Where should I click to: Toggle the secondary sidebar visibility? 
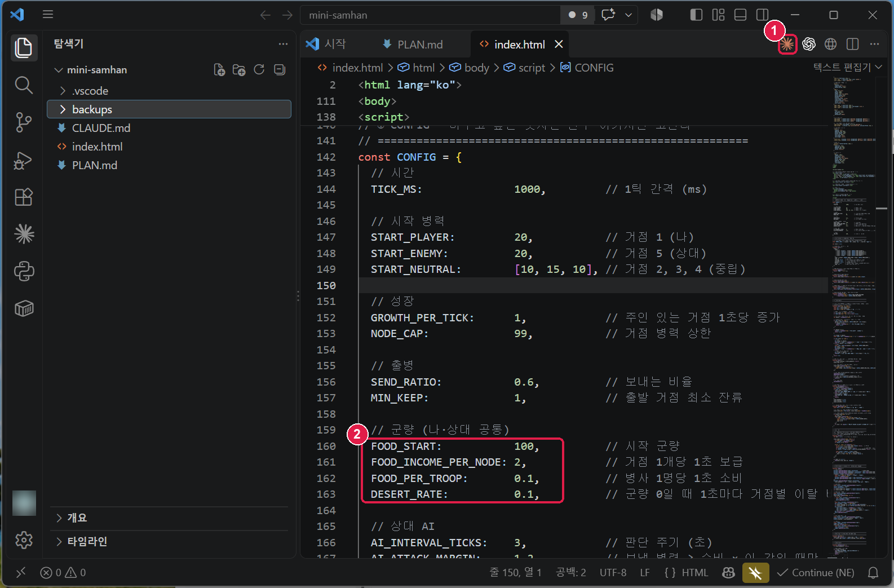click(x=762, y=15)
